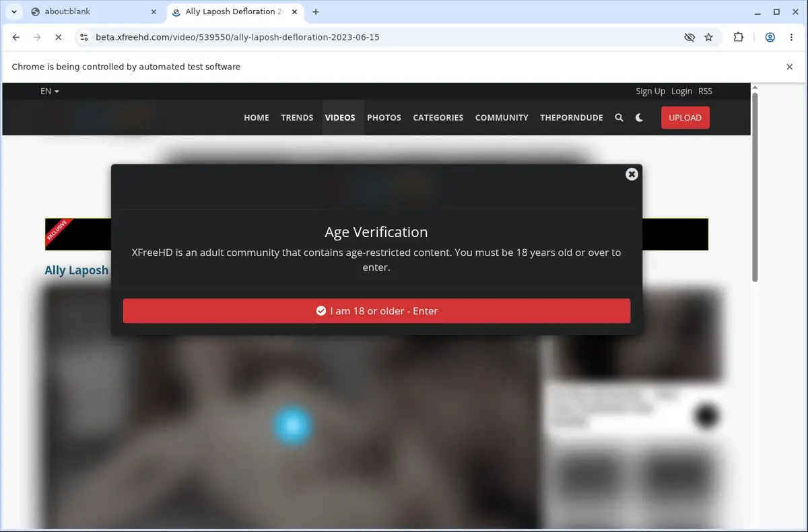Open the TRENDS menu item

coord(297,117)
